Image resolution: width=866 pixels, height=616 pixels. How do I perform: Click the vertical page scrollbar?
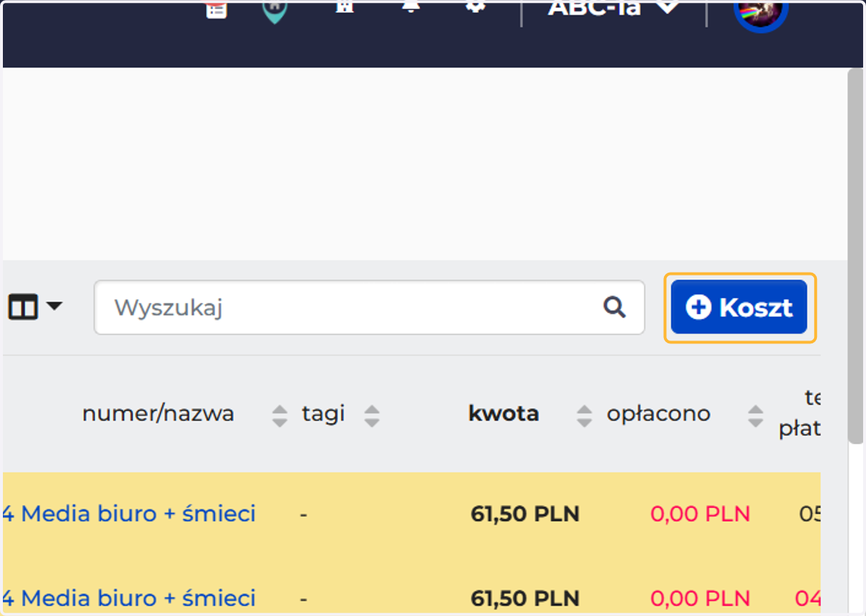click(855, 256)
